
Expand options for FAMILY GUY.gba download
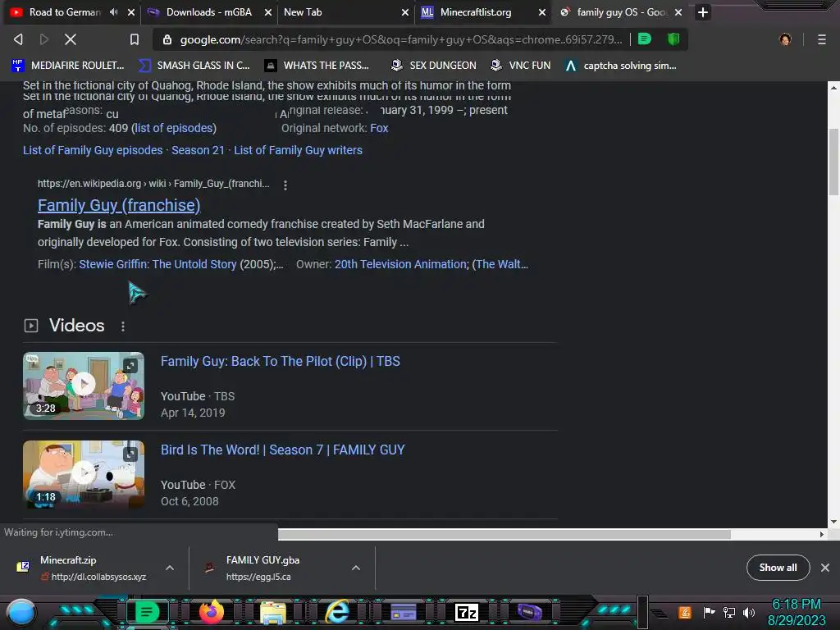(356, 568)
